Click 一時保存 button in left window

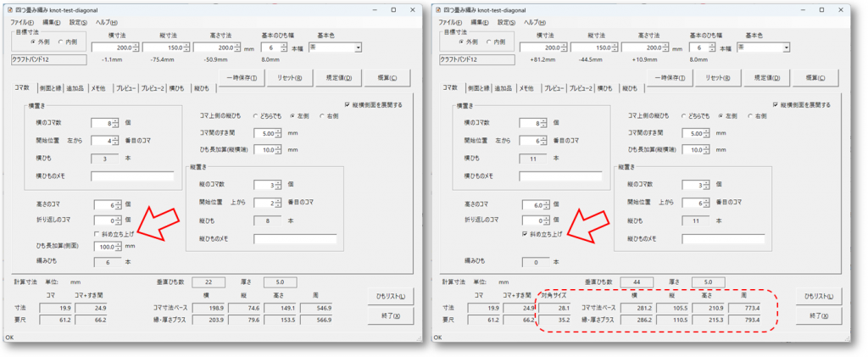[242, 77]
